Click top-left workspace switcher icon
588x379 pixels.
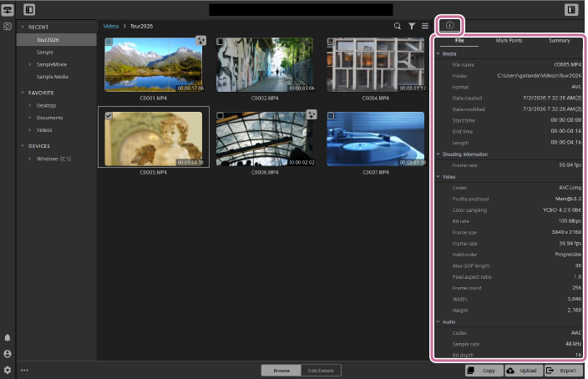(x=8, y=10)
